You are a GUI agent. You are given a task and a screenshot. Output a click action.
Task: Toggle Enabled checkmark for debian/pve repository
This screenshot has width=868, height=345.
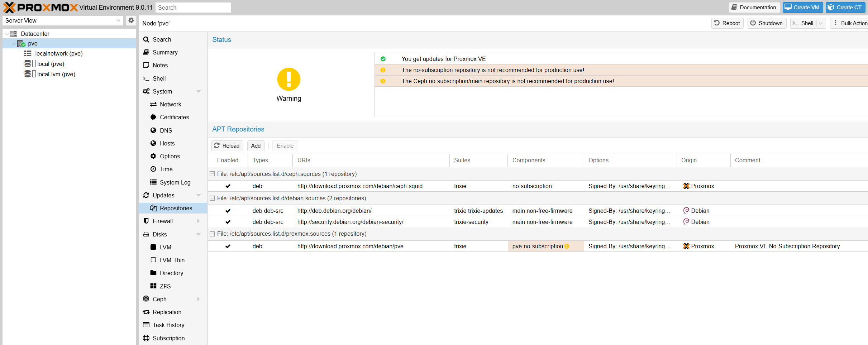[x=228, y=246]
